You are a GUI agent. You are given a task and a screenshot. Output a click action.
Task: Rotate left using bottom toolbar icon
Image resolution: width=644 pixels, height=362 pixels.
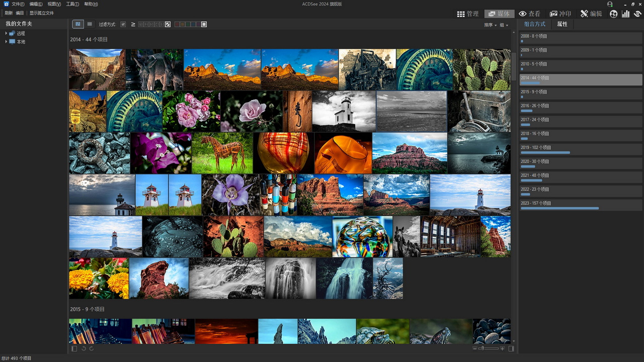pos(84,348)
